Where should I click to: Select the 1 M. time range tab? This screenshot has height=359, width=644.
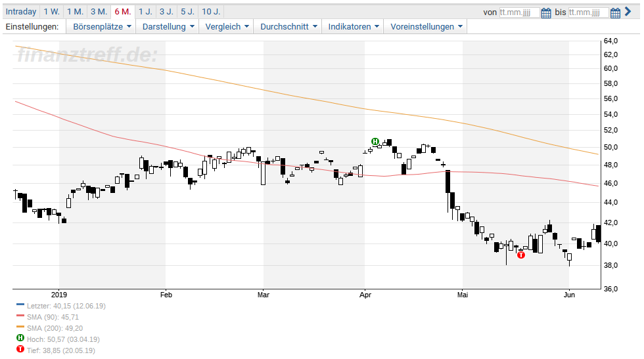click(75, 12)
